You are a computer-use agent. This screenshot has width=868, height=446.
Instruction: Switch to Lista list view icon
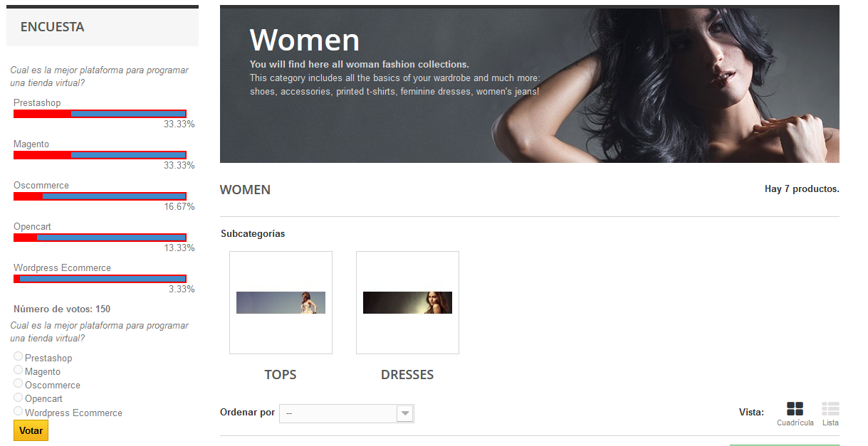point(830,409)
